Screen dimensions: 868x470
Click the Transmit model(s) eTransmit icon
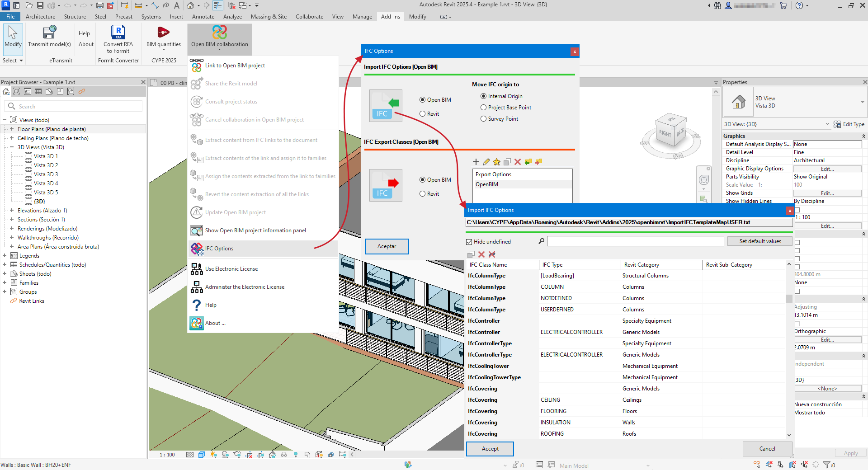[x=49, y=33]
